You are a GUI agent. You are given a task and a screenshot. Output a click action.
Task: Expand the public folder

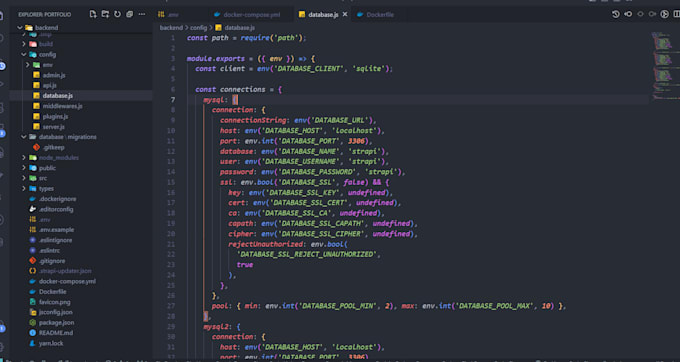coord(24,168)
